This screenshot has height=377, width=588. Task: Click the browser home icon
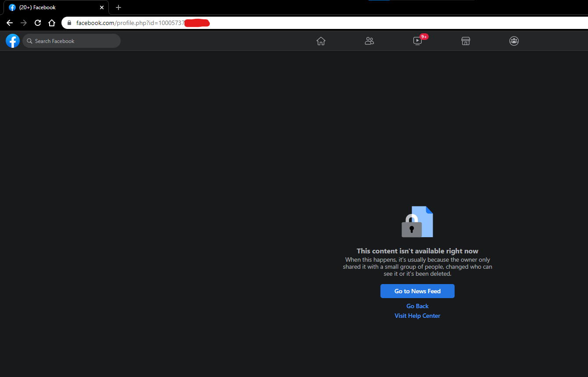52,23
